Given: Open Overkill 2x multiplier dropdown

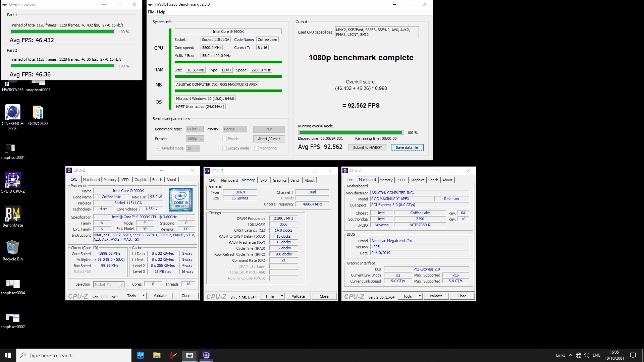Looking at the screenshot, I should coord(193,148).
